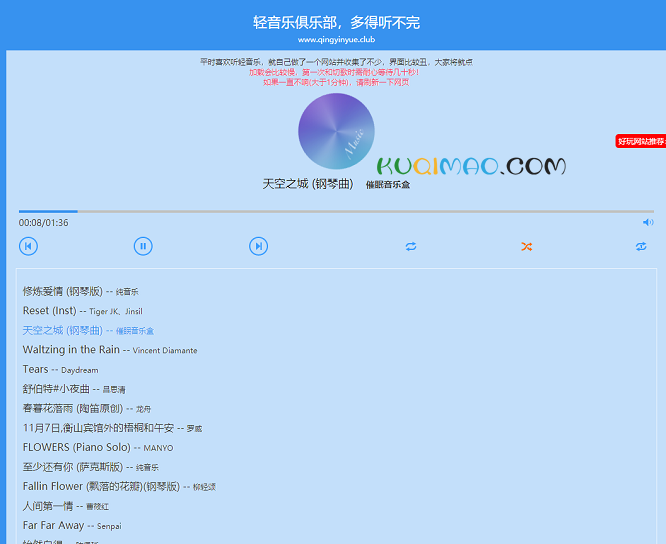Click the now-playing title 天空之城 (钢琴曲)
666x544 pixels.
click(308, 184)
